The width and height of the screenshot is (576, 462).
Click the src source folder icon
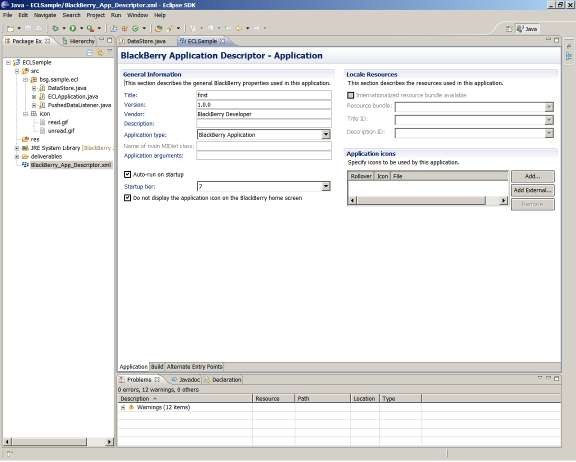25,71
